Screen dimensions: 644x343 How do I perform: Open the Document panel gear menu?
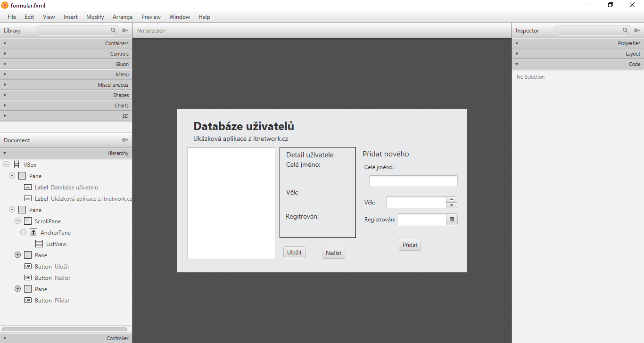coord(125,140)
